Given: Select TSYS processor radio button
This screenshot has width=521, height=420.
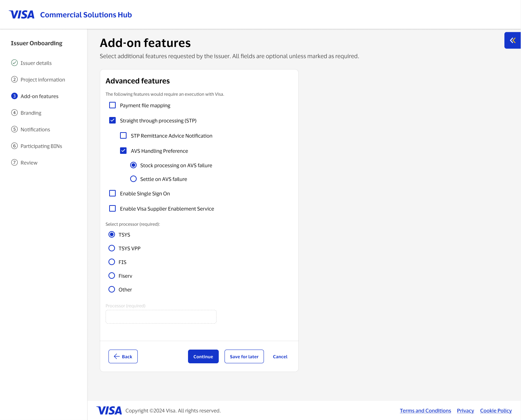Looking at the screenshot, I should tap(112, 234).
